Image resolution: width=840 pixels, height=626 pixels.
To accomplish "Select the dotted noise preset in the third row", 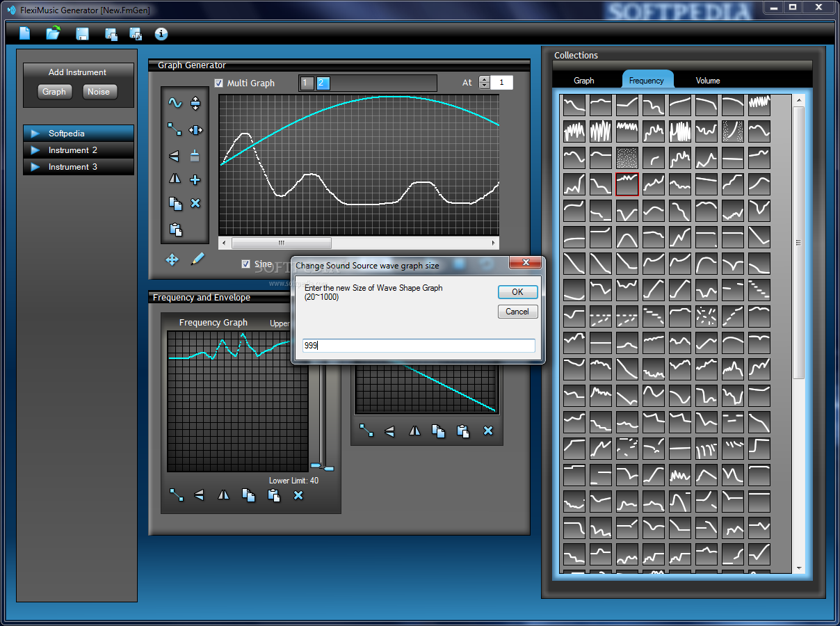I will tap(627, 158).
